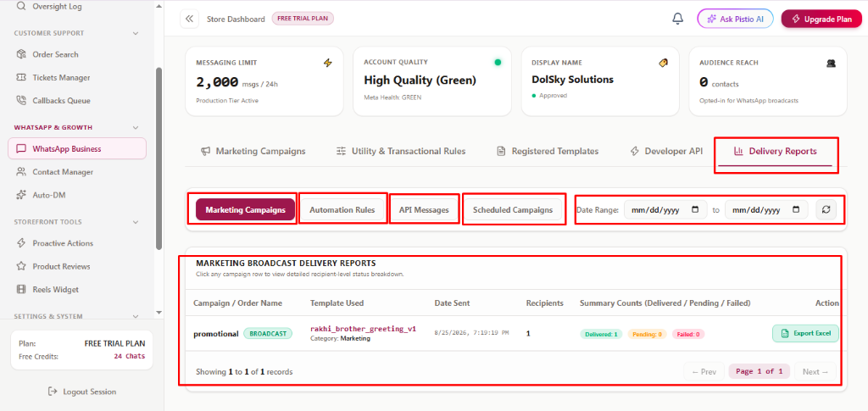This screenshot has height=411, width=868.
Task: Click the green dot in Account Quality card
Action: click(498, 63)
